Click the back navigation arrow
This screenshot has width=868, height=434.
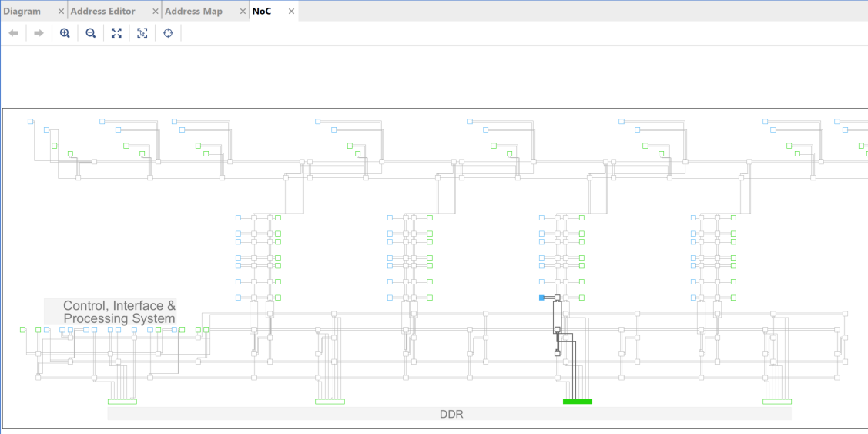pos(14,33)
